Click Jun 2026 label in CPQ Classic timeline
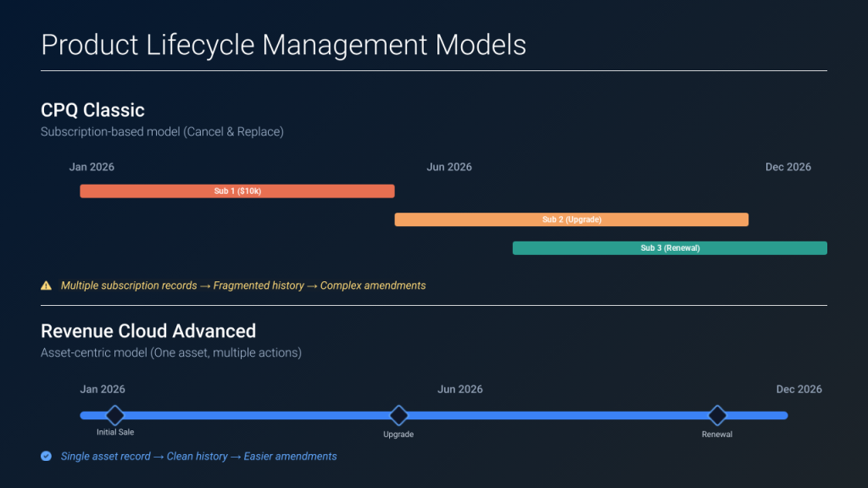This screenshot has height=488, width=868. 449,167
